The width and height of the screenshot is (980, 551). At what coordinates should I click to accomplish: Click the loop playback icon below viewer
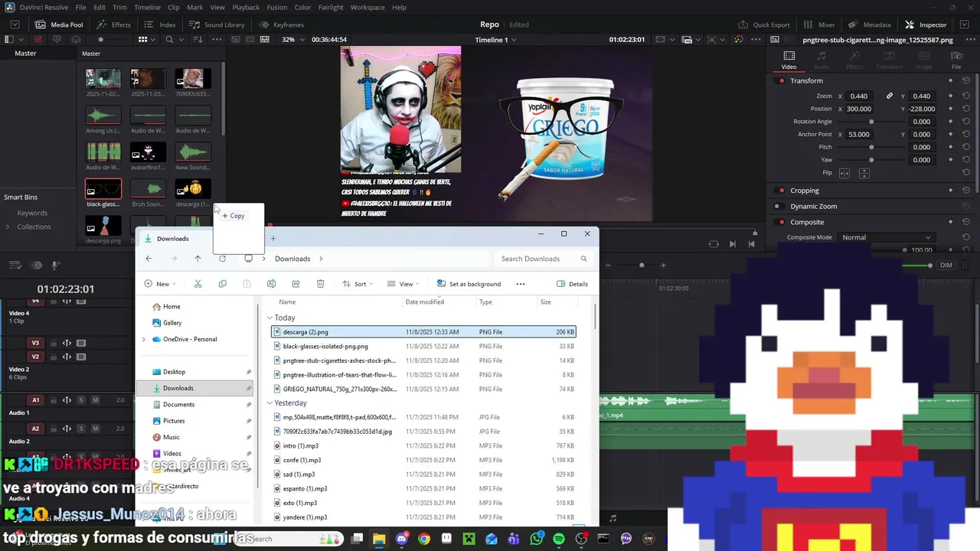pos(714,244)
